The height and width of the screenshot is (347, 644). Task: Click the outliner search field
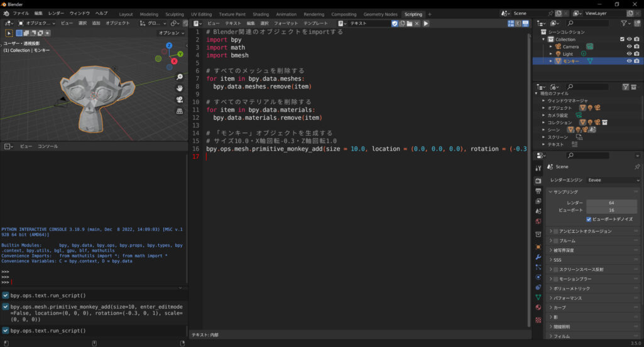click(x=587, y=23)
